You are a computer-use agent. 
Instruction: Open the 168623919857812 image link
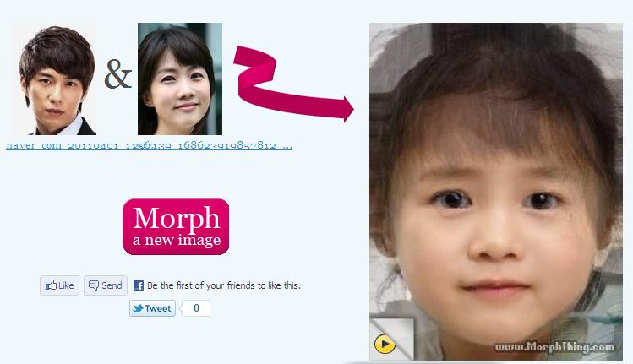[x=216, y=145]
